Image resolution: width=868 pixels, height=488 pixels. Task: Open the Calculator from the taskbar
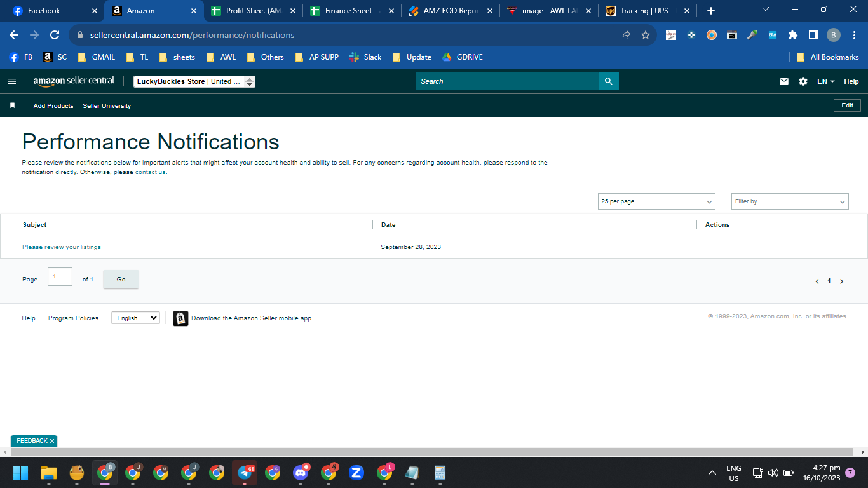coord(440,473)
